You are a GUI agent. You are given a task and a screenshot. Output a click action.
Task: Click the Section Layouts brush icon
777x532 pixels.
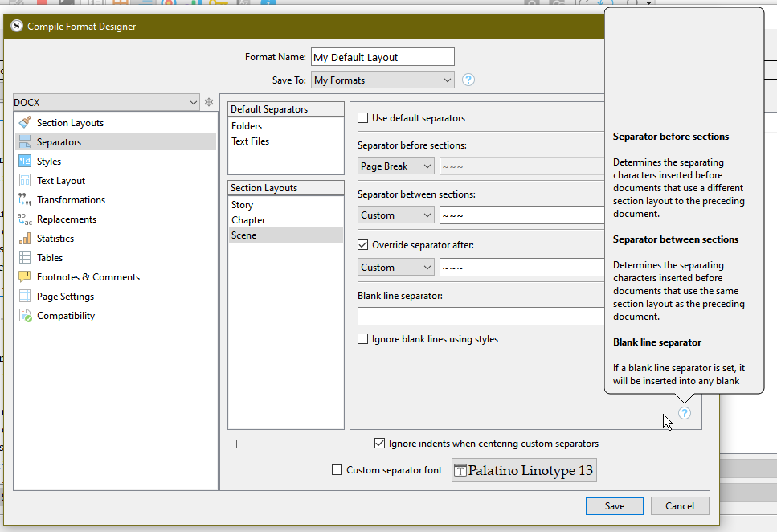pos(25,122)
